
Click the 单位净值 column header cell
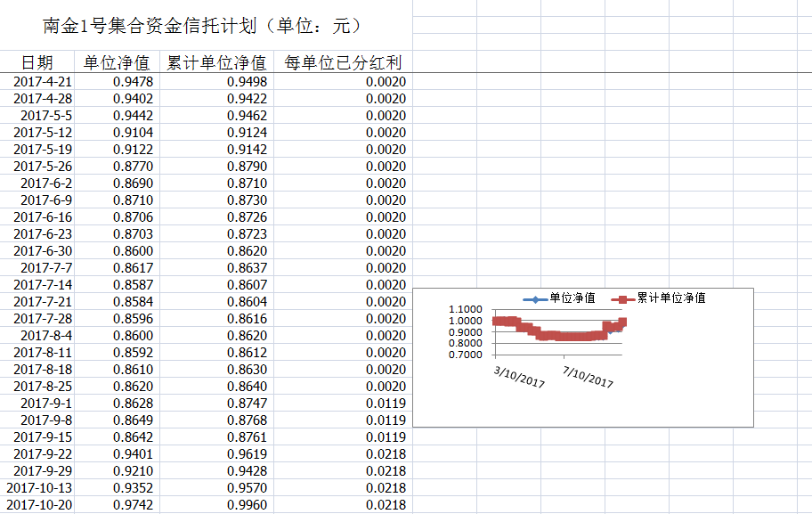pos(117,62)
